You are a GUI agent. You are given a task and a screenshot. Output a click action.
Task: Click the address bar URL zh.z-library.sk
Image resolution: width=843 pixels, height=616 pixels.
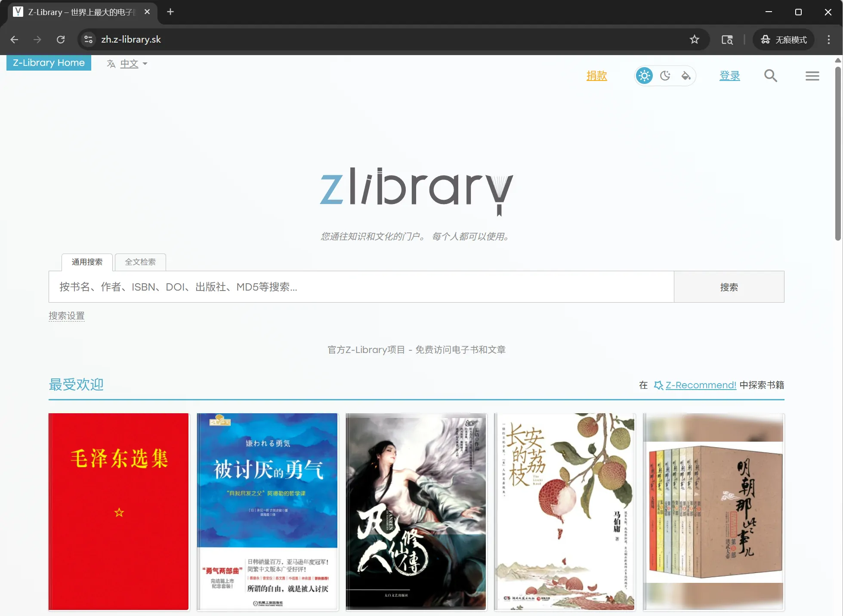[131, 40]
